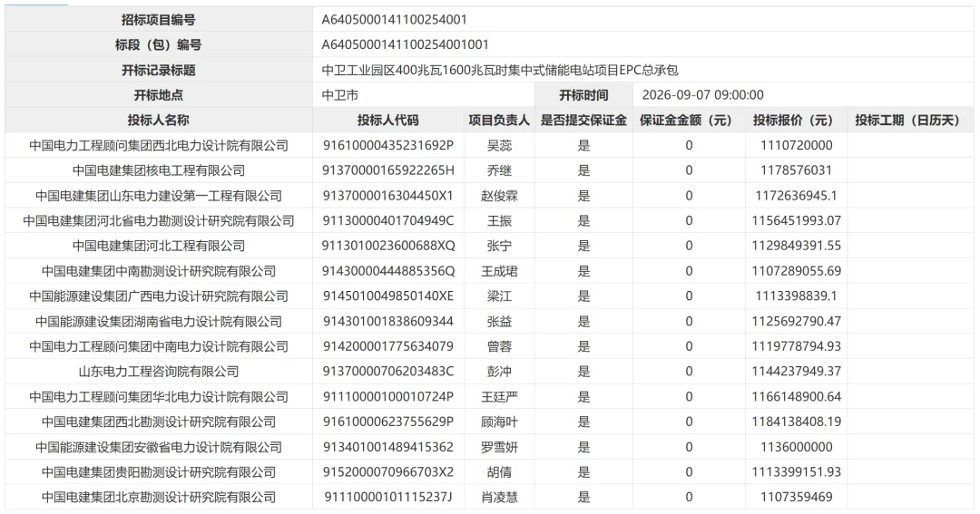Click bidder code 9145010049850140XE
980x514 pixels.
tap(388, 296)
